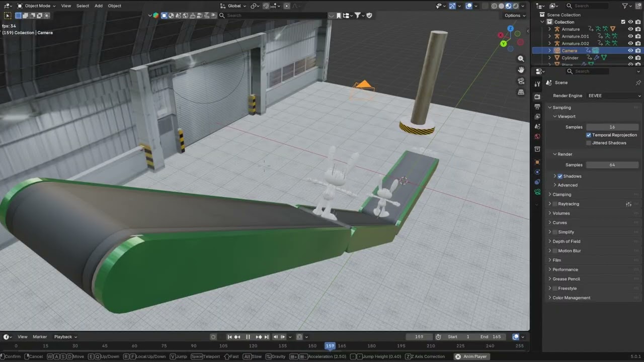The width and height of the screenshot is (644, 362).
Task: Click the End frame 165 field
Action: coord(491,337)
